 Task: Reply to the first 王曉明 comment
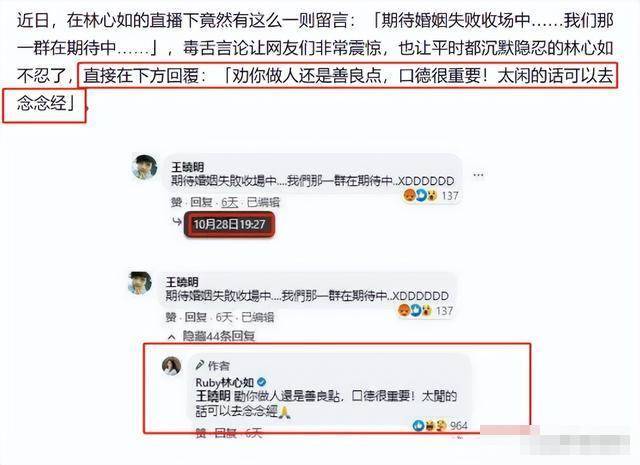201,202
